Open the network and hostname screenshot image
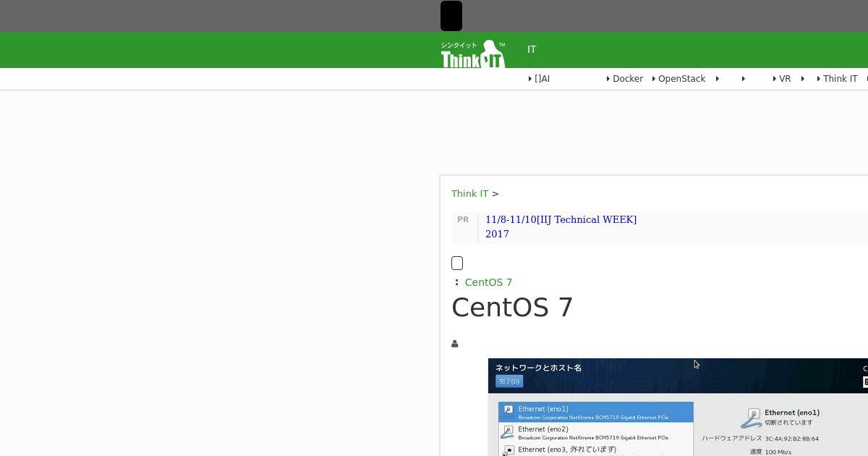The height and width of the screenshot is (456, 868). coord(678,407)
